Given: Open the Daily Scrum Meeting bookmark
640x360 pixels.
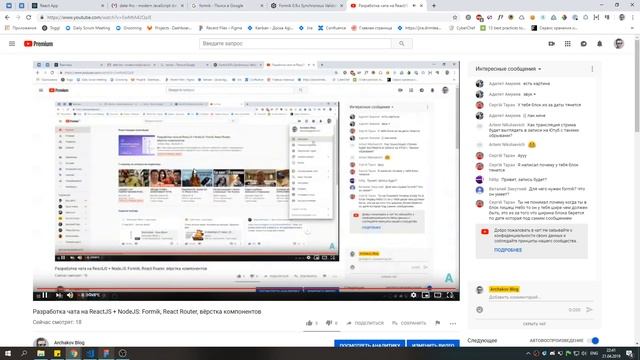Looking at the screenshot, I should [x=87, y=28].
